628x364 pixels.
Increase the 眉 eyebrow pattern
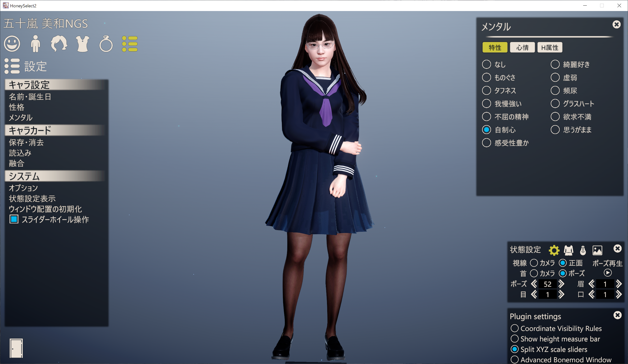(619, 284)
